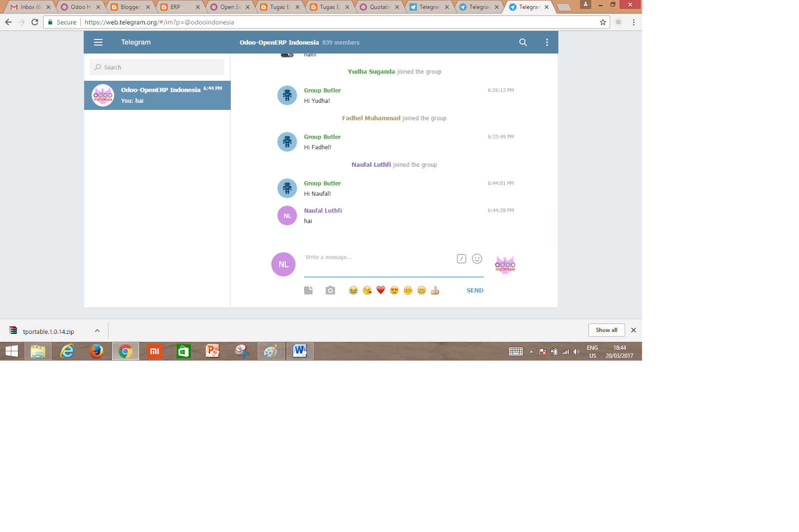Image resolution: width=799 pixels, height=532 pixels.
Task: Send the message with SEND button
Action: [x=475, y=290]
